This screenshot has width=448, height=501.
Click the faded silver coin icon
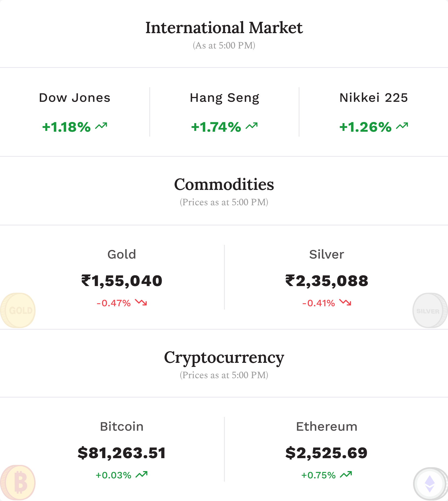click(430, 310)
